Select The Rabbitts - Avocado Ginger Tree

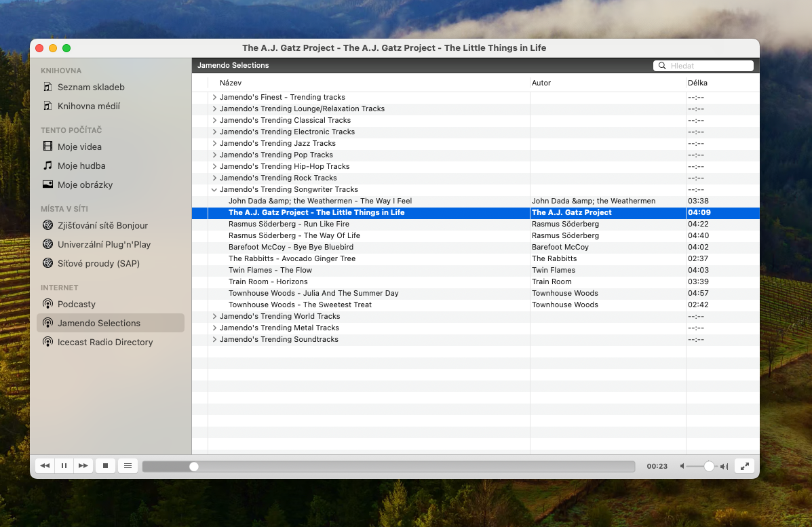pos(292,258)
